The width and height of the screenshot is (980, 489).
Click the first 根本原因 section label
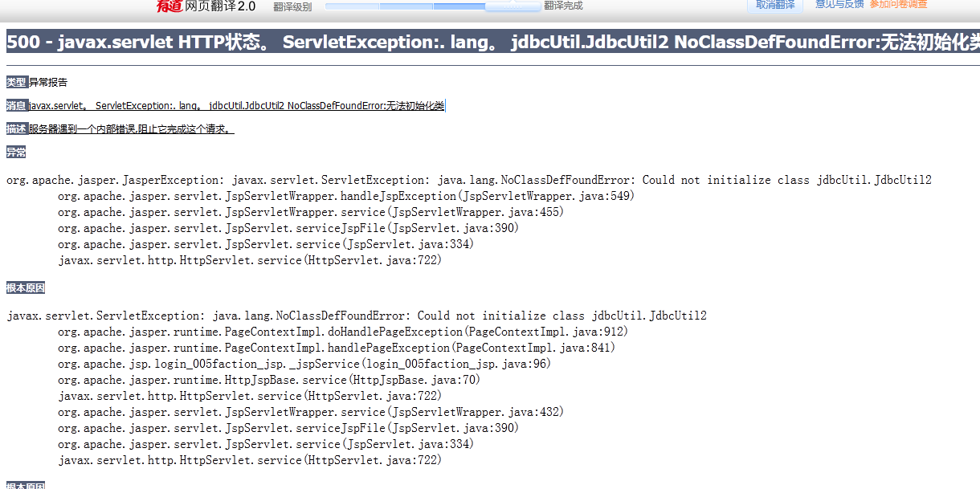point(26,287)
